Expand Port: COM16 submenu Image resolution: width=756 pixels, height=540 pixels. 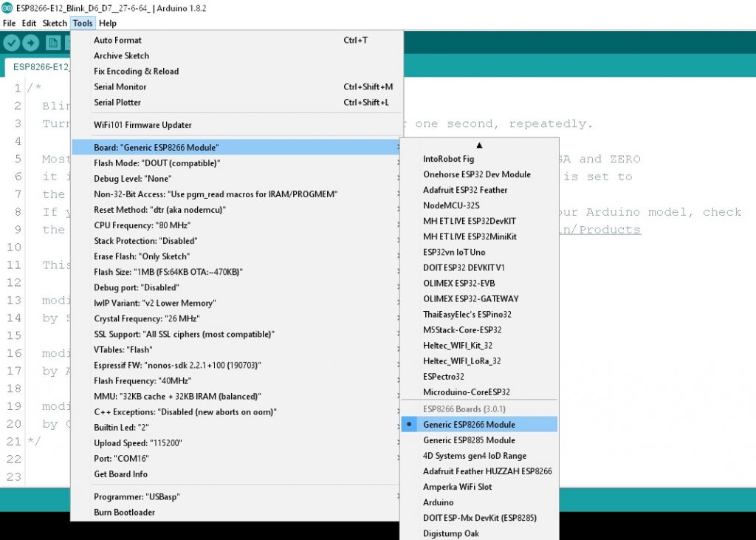point(236,459)
